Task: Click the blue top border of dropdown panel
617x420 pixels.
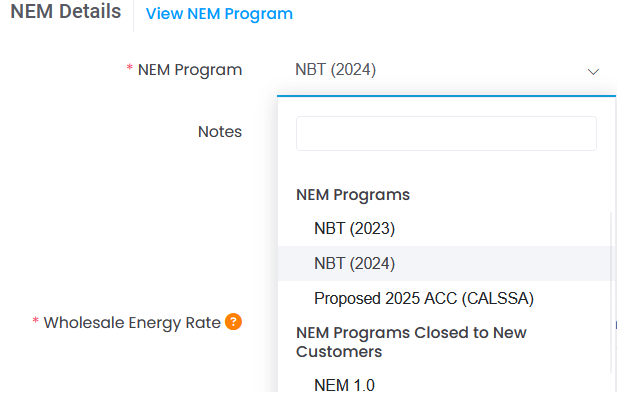Action: click(x=446, y=96)
